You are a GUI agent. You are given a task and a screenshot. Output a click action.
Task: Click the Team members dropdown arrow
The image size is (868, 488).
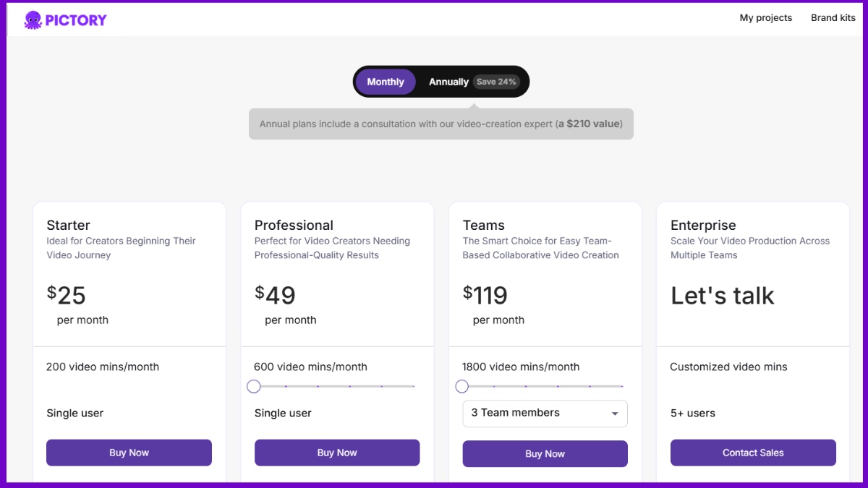pyautogui.click(x=615, y=414)
